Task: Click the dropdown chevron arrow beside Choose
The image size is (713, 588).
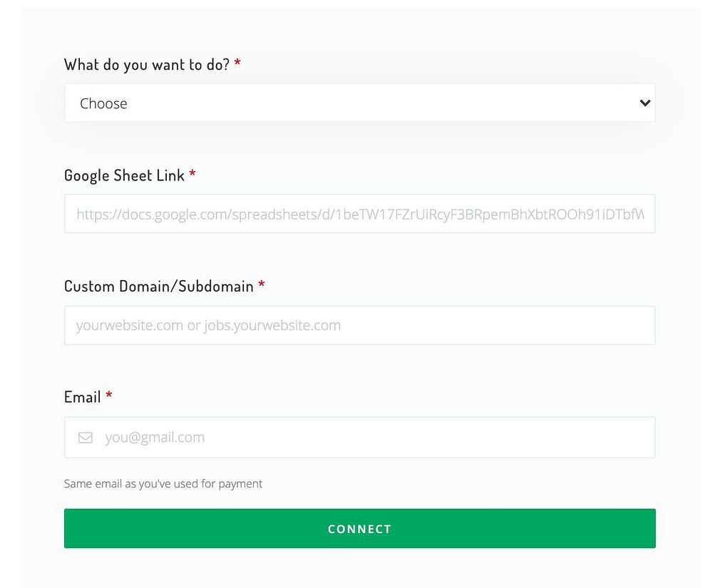Action: (645, 103)
